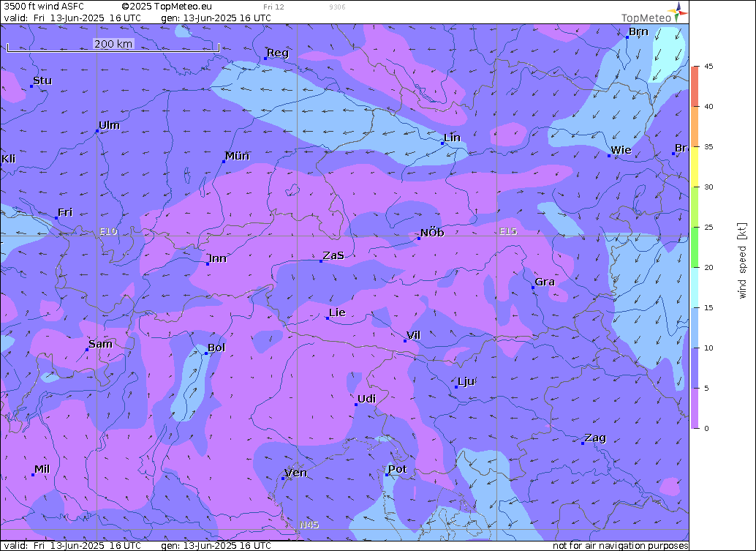Click the 'Mün' city label
Screen dimensions: 756x551
click(237, 155)
